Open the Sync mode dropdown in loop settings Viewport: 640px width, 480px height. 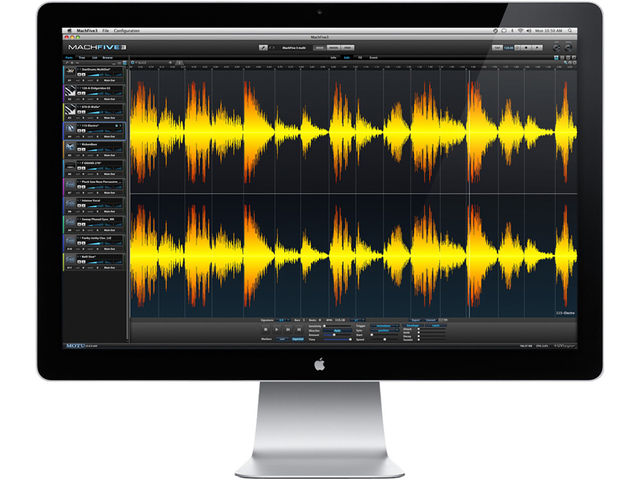tap(385, 331)
